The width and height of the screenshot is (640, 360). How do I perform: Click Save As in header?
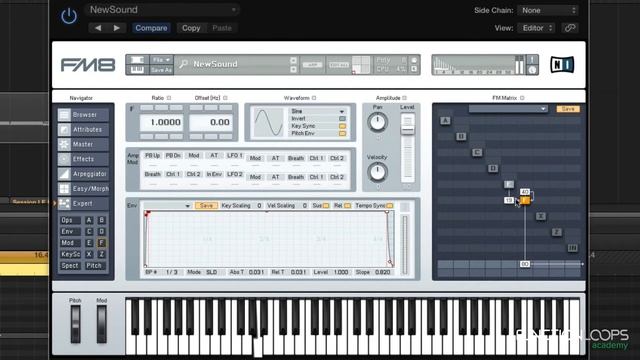[x=162, y=70]
